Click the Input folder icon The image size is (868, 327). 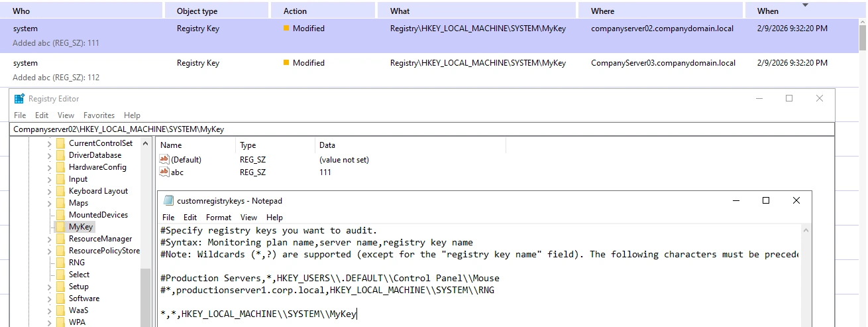point(61,179)
